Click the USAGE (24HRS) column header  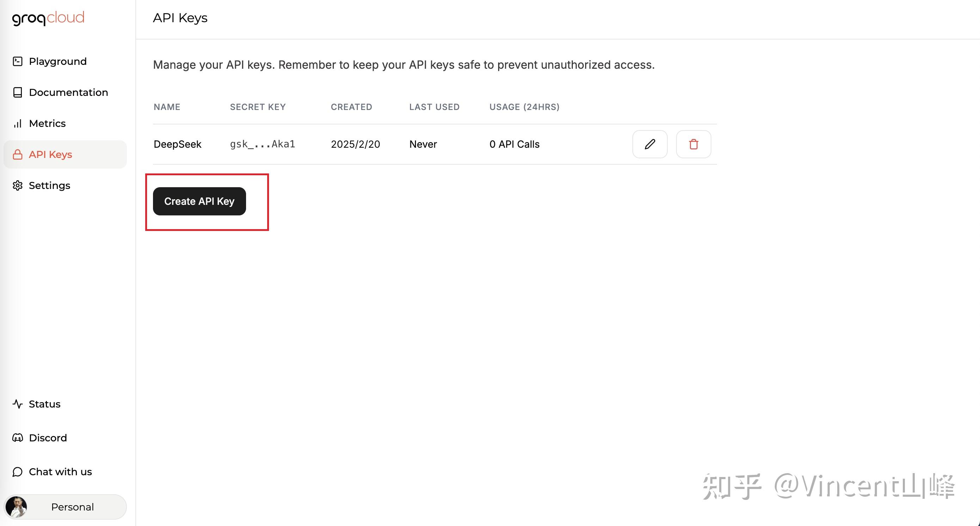[x=525, y=107]
